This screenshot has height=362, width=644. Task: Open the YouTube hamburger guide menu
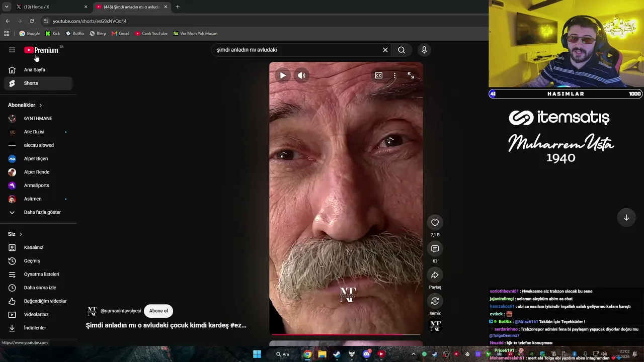12,50
